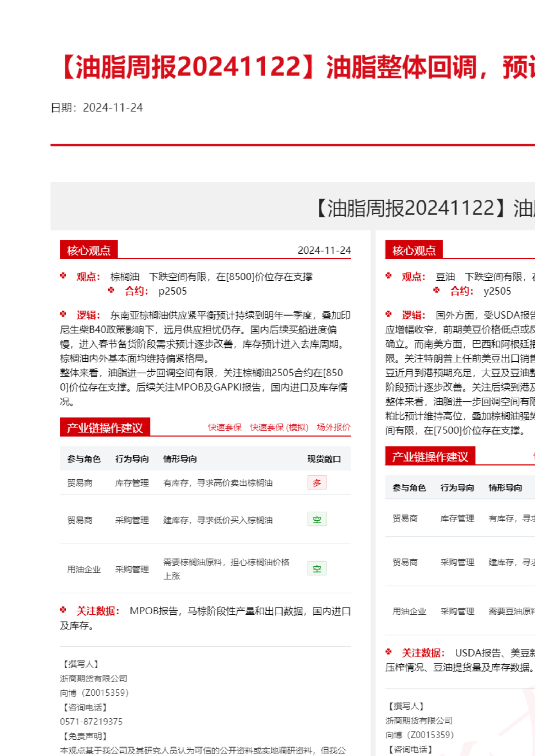
Task: Open the 快速套保 link
Action: click(224, 427)
